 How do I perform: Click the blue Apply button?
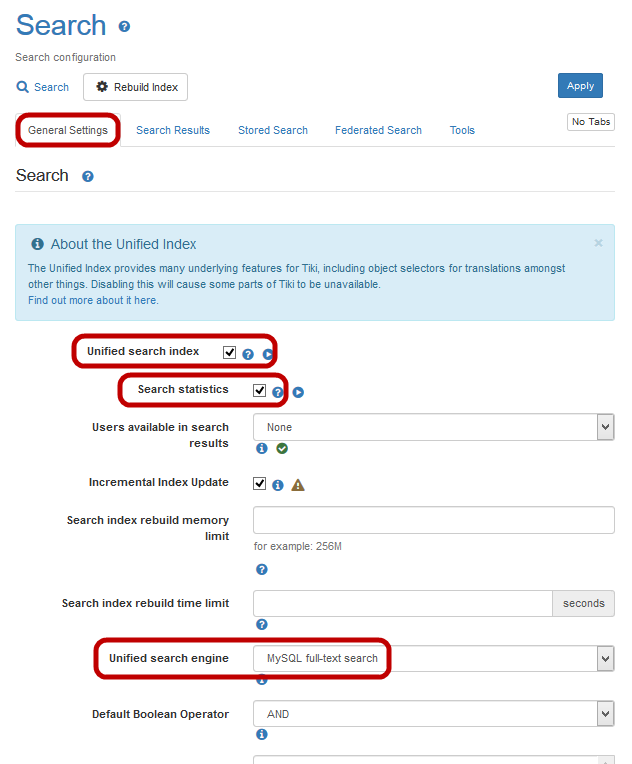(x=580, y=86)
